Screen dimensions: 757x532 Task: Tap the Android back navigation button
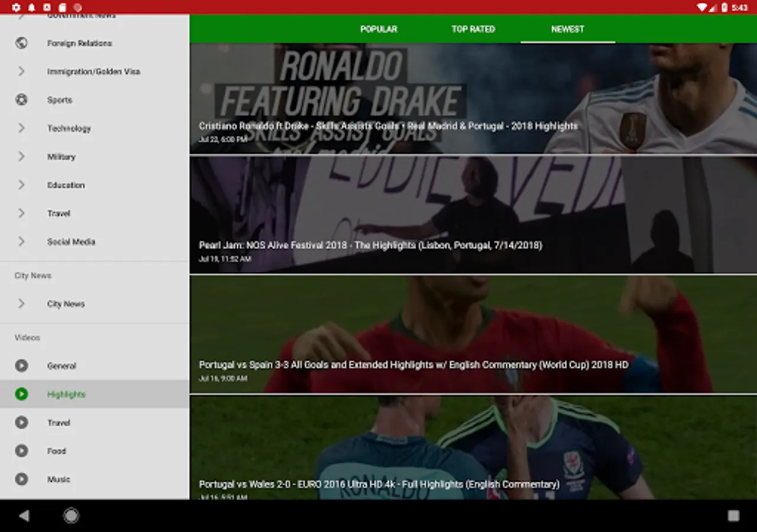pyautogui.click(x=24, y=516)
